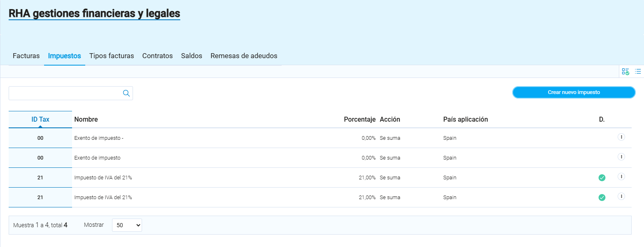644x247 pixels.
Task: Focus the tax search input field
Action: (x=65, y=93)
